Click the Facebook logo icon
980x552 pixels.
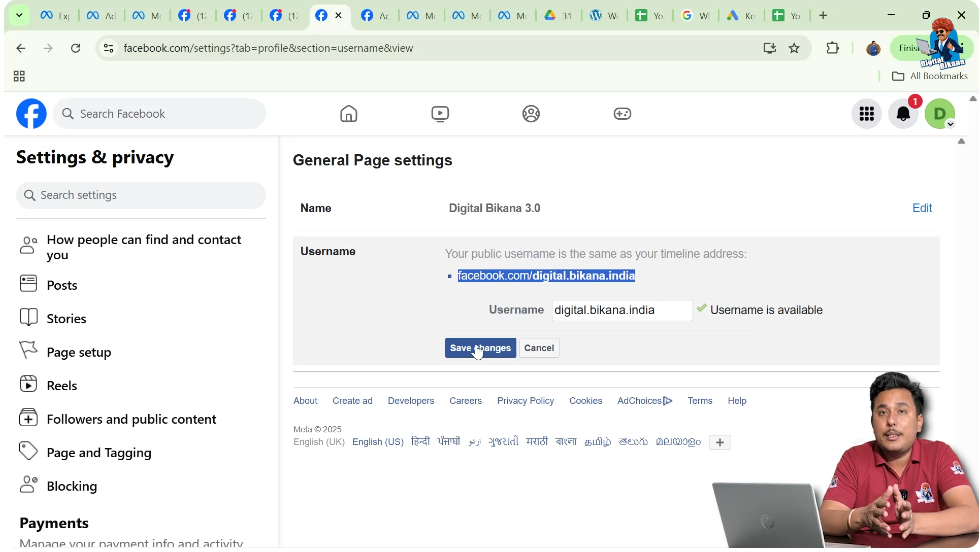coord(31,114)
